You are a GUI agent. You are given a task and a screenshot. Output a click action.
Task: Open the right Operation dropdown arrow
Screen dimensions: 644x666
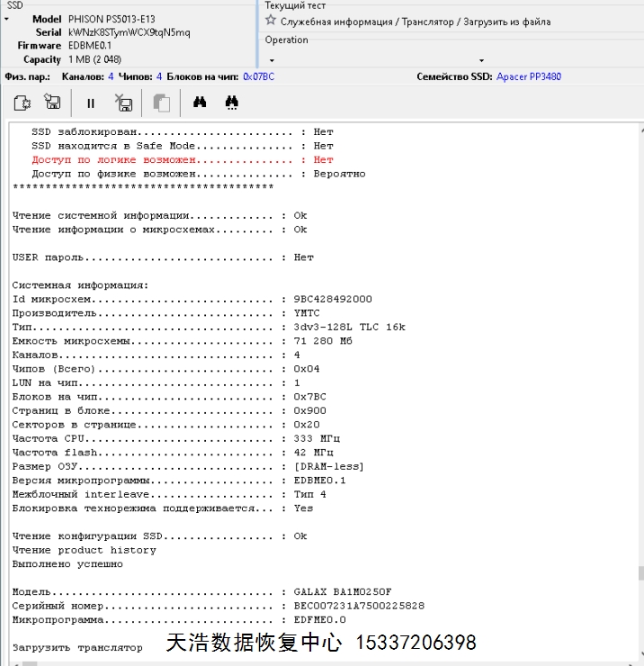482,60
